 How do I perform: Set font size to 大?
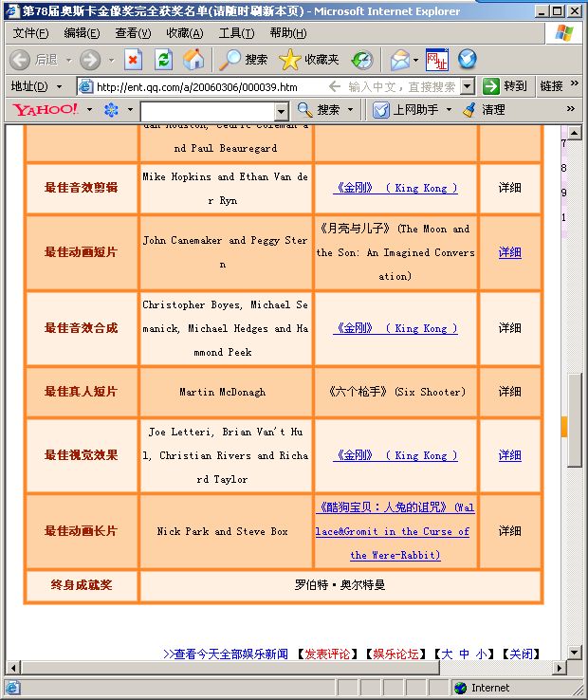(447, 654)
